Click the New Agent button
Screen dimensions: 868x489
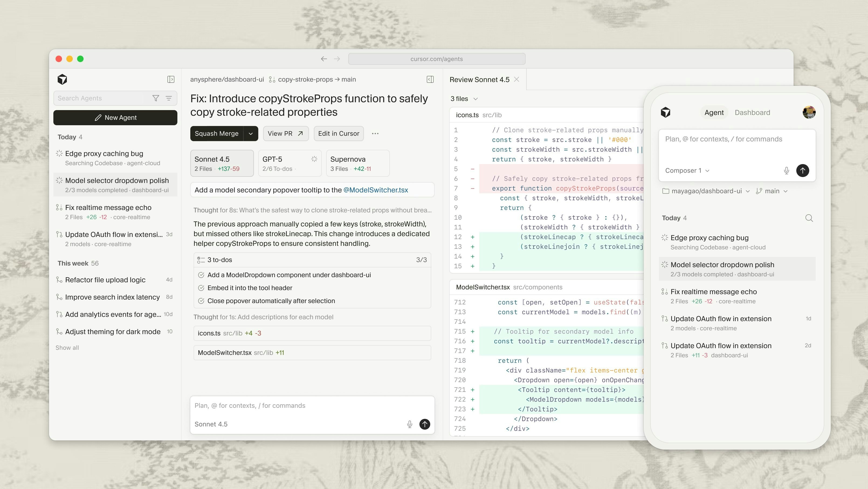click(115, 117)
